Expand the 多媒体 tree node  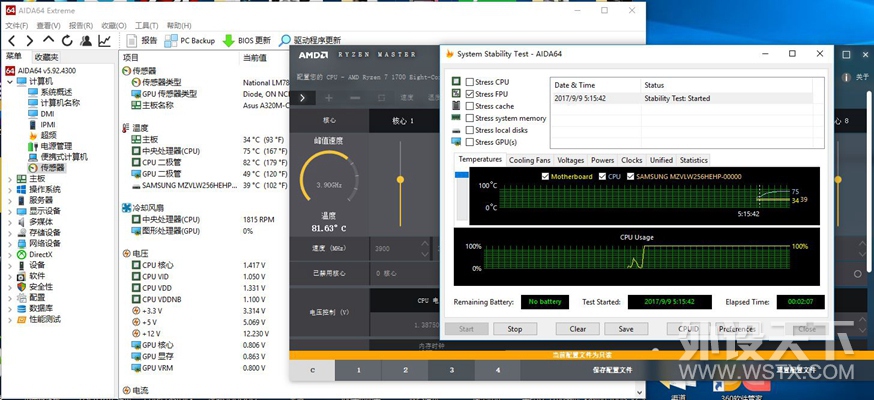coord(10,222)
